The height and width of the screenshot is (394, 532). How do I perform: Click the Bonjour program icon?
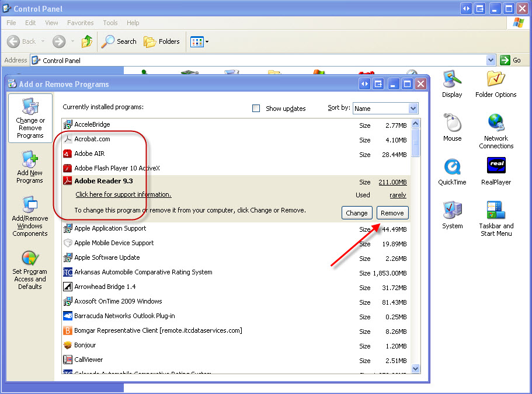[x=68, y=345]
